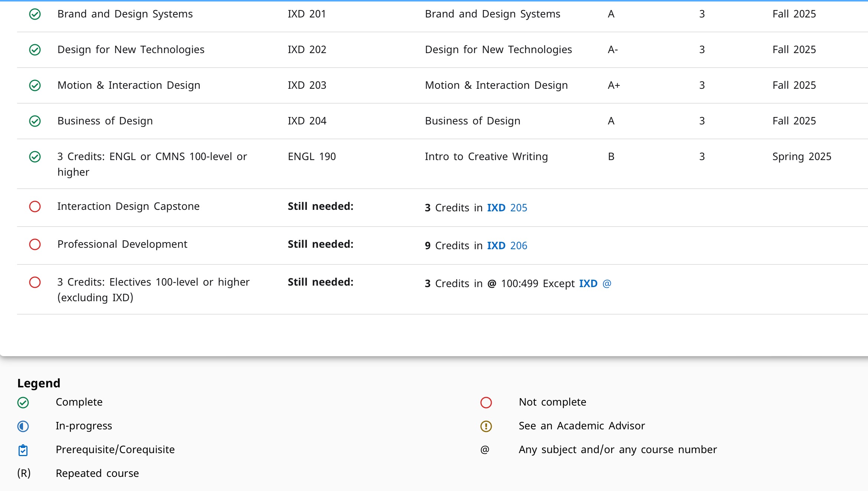Click the In-progress half-circle legend icon
Image resolution: width=868 pixels, height=491 pixels.
[x=23, y=426]
